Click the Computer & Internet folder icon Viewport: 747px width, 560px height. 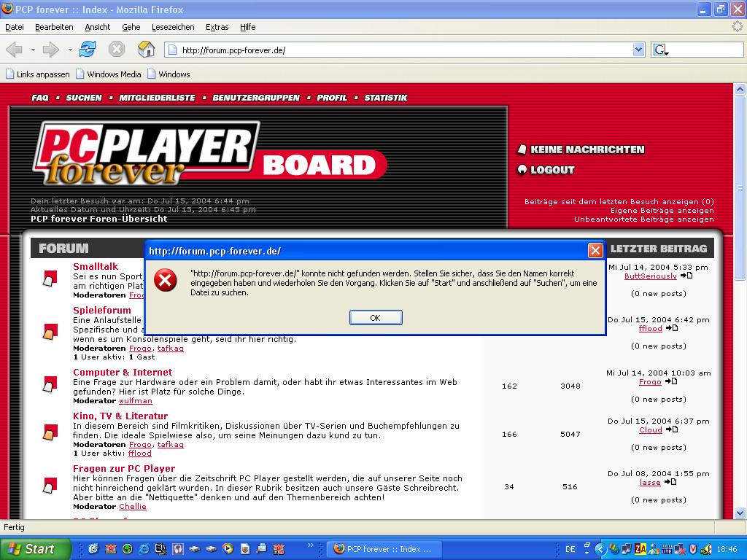50,384
